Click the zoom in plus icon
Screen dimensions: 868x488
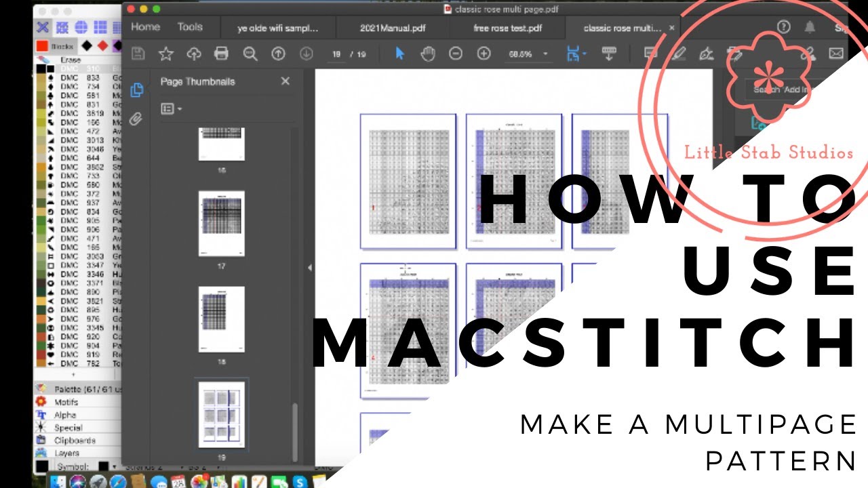484,54
